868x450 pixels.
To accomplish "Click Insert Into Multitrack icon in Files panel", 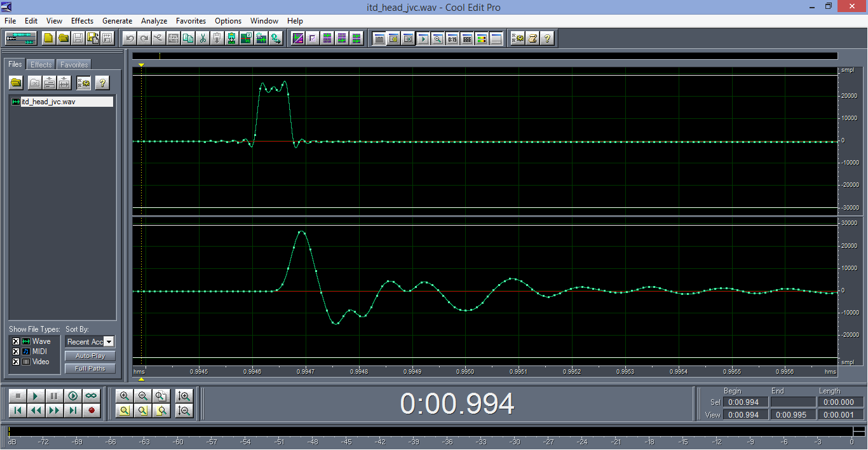I will 49,83.
